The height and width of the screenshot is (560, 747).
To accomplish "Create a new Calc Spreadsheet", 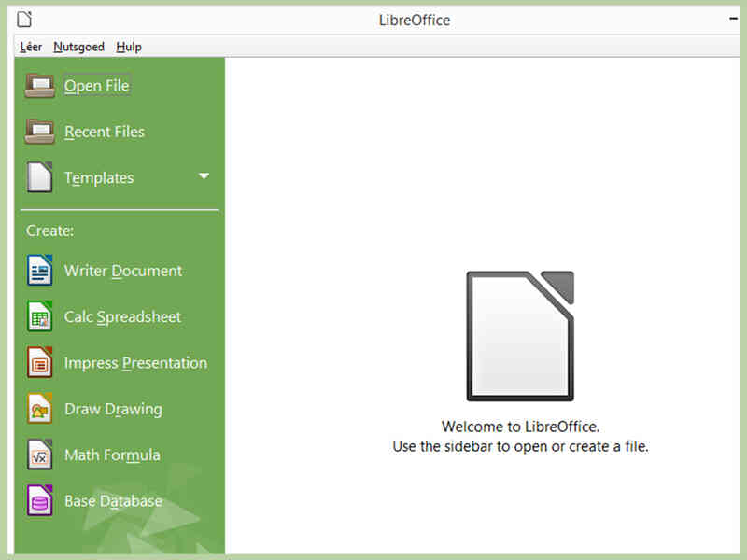I will (122, 316).
